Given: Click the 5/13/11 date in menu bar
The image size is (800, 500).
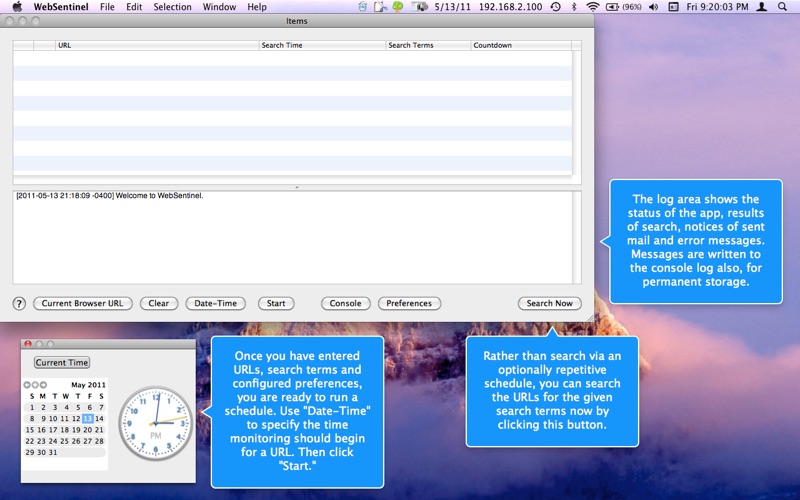Looking at the screenshot, I should [x=452, y=7].
